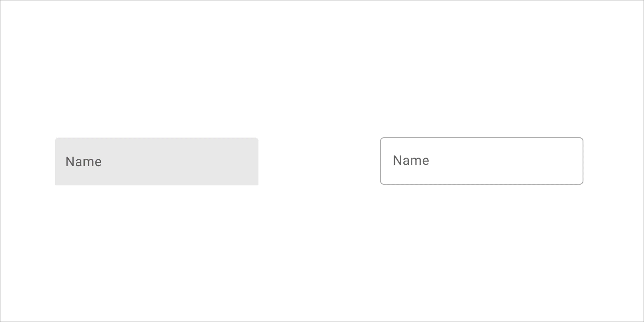Place cursor in rounded border Name field
The image size is (644, 322).
pyautogui.click(x=482, y=161)
